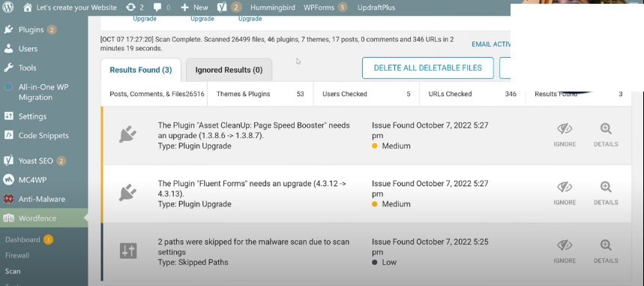
Task: Click the plug icon for Fluent Forms
Action: (x=127, y=193)
